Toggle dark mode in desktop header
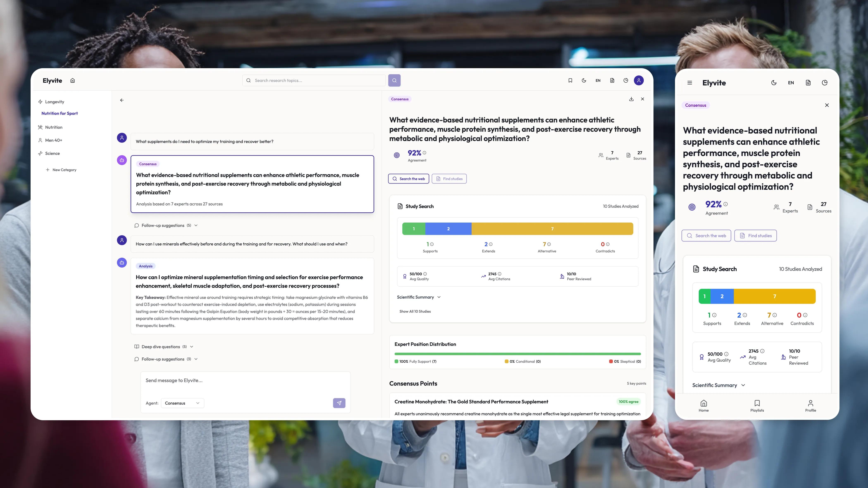Viewport: 868px width, 488px height. click(584, 81)
